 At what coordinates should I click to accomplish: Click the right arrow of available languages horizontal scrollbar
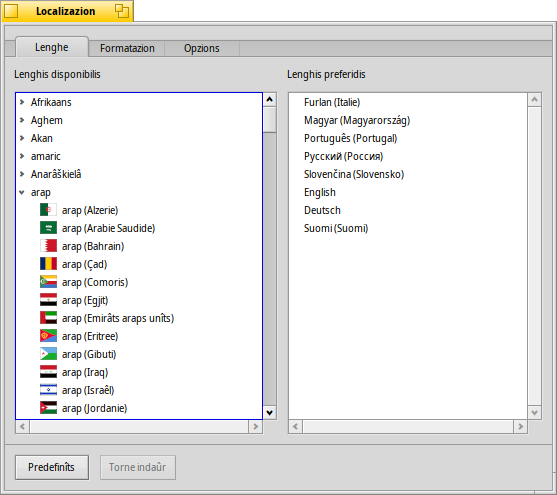click(255, 426)
